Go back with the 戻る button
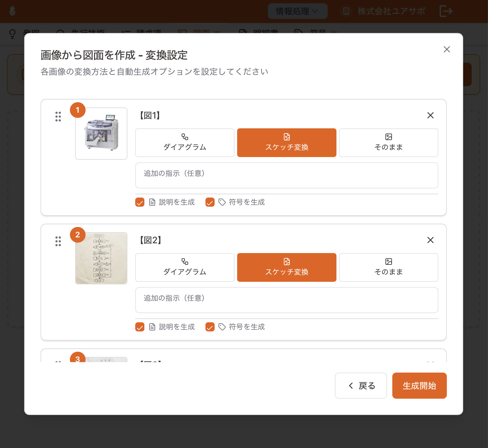This screenshot has width=488, height=448. [x=361, y=386]
